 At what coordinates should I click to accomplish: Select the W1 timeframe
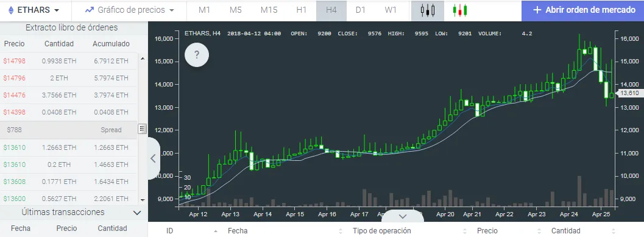click(x=391, y=10)
